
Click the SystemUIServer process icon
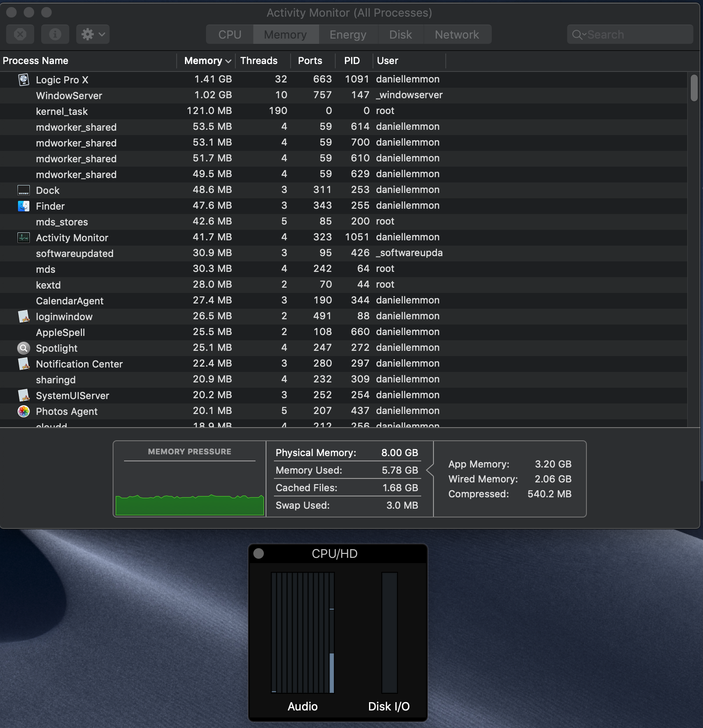tap(24, 396)
